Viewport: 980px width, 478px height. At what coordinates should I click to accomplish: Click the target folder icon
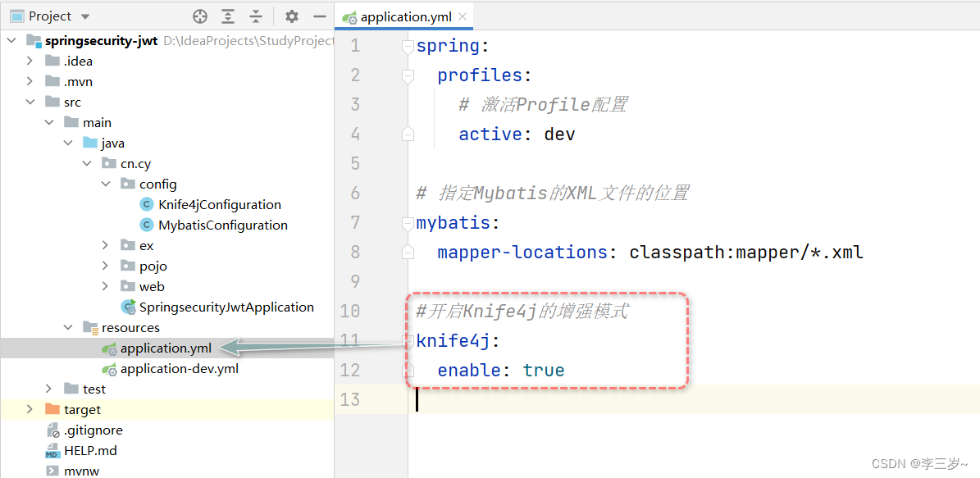(52, 410)
